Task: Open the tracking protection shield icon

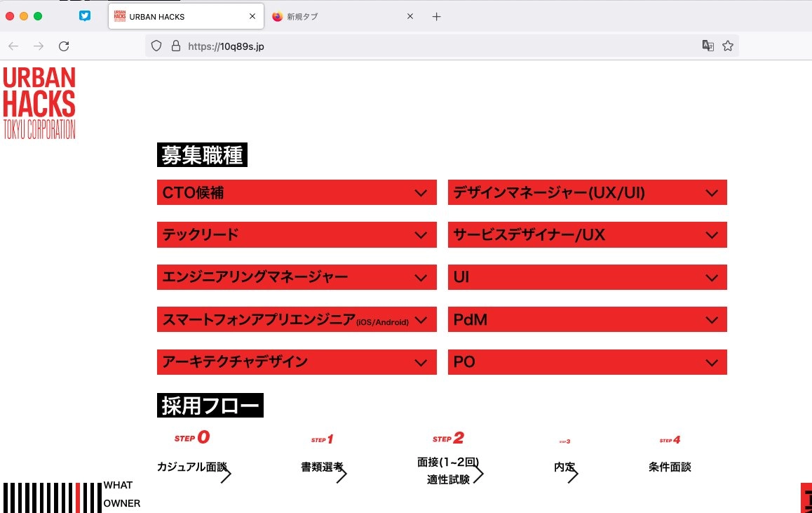Action: click(x=156, y=46)
